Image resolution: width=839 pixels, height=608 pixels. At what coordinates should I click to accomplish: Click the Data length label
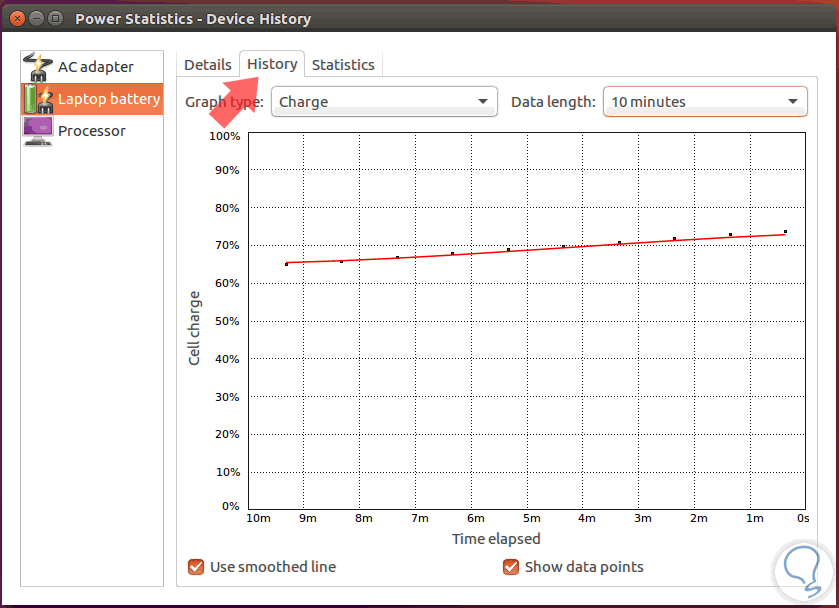pyautogui.click(x=553, y=102)
